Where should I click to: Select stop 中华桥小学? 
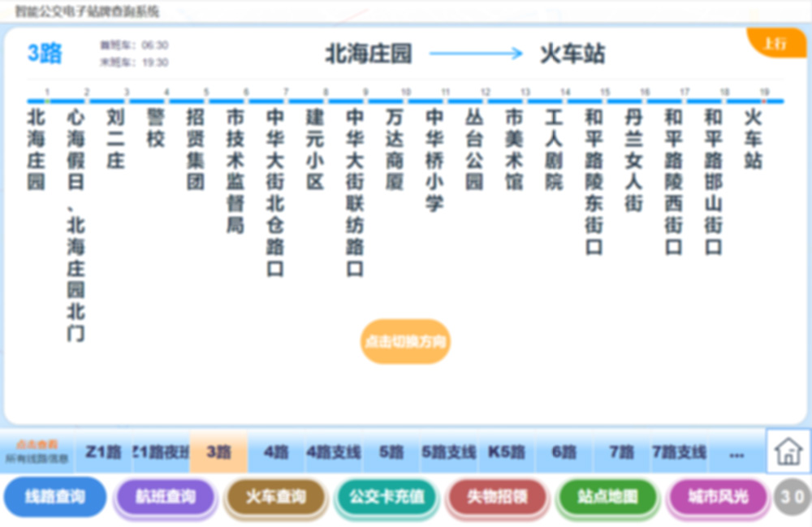point(434,160)
